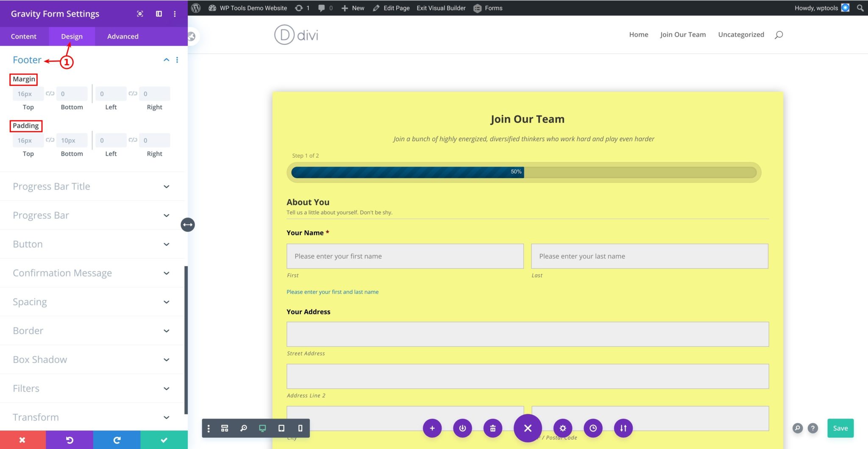The width and height of the screenshot is (868, 449).
Task: Switch to the Advanced tab
Action: pyautogui.click(x=123, y=36)
